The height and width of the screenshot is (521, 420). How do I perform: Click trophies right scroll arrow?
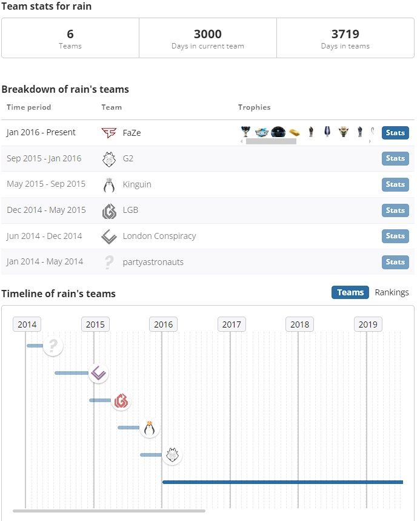point(370,141)
